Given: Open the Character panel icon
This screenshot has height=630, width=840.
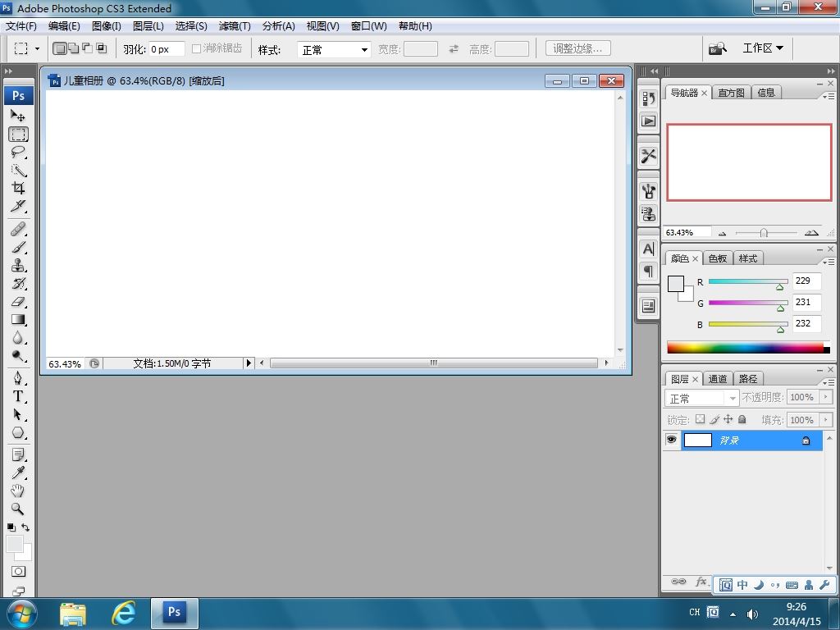Looking at the screenshot, I should point(649,249).
